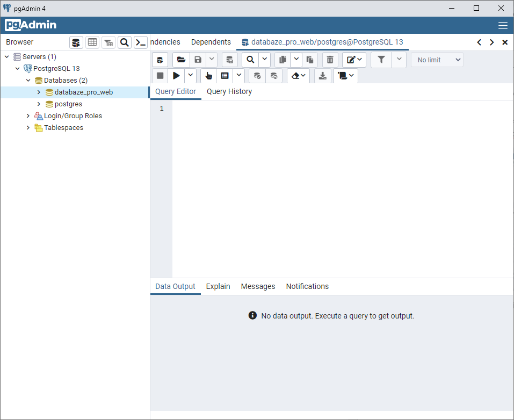Click the View Data grid icon in Browser

[92, 42]
